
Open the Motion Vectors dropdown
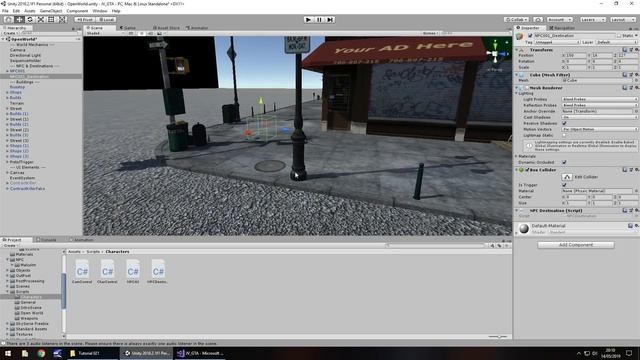coord(599,129)
